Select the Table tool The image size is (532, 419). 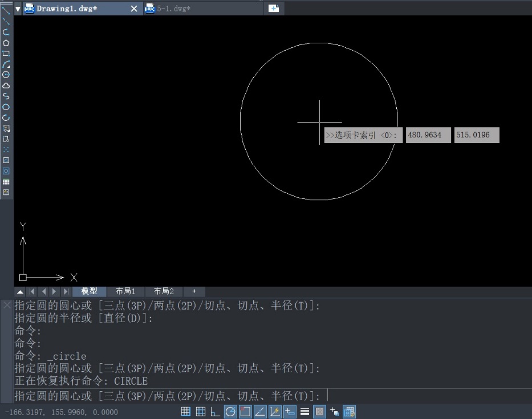pos(6,182)
